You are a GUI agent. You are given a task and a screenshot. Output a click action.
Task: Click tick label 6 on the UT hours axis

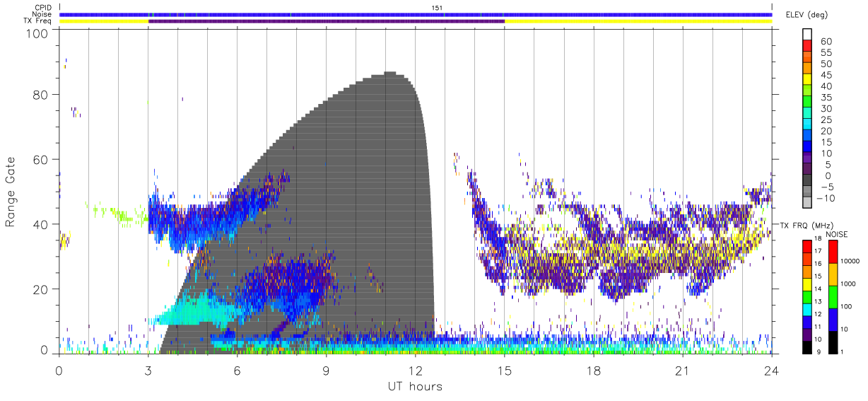pyautogui.click(x=237, y=371)
